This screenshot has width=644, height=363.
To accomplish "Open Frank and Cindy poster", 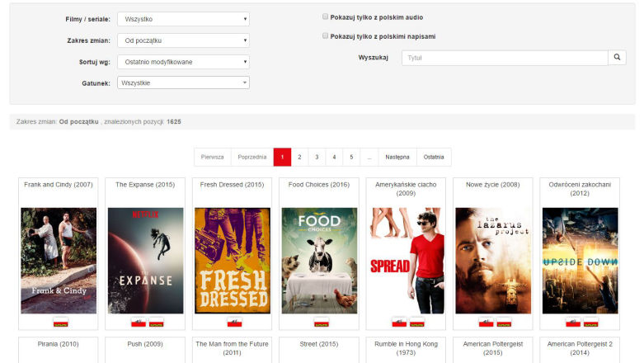I will (x=59, y=261).
